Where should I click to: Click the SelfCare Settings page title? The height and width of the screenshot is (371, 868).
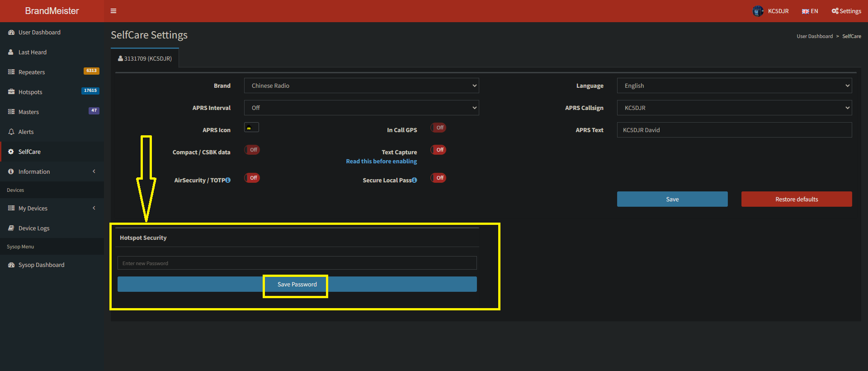pos(149,35)
